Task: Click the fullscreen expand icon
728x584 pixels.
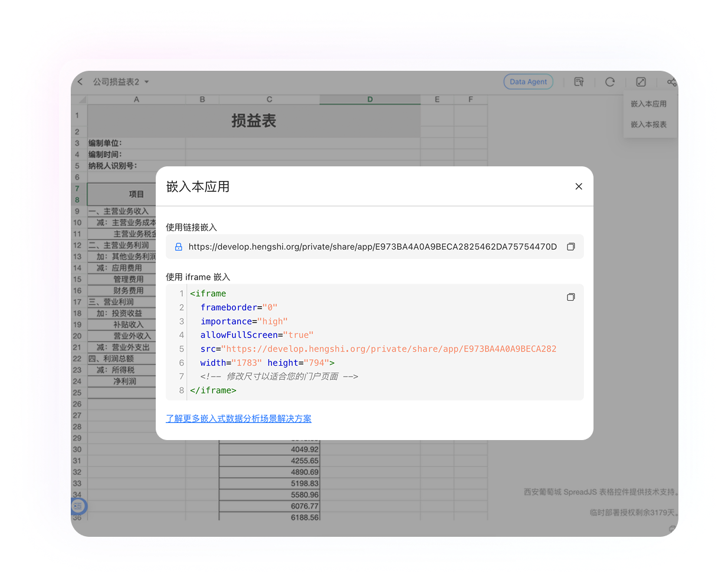Action: click(641, 82)
